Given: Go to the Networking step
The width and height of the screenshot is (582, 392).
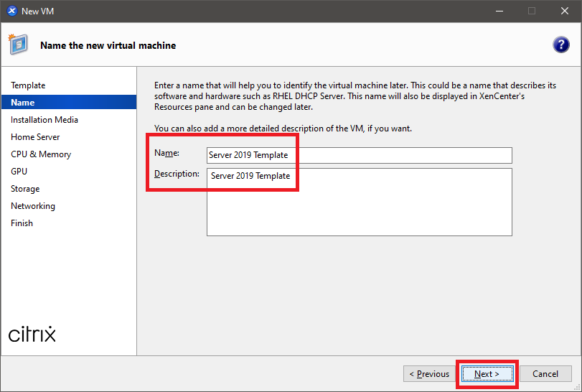Looking at the screenshot, I should coord(33,206).
